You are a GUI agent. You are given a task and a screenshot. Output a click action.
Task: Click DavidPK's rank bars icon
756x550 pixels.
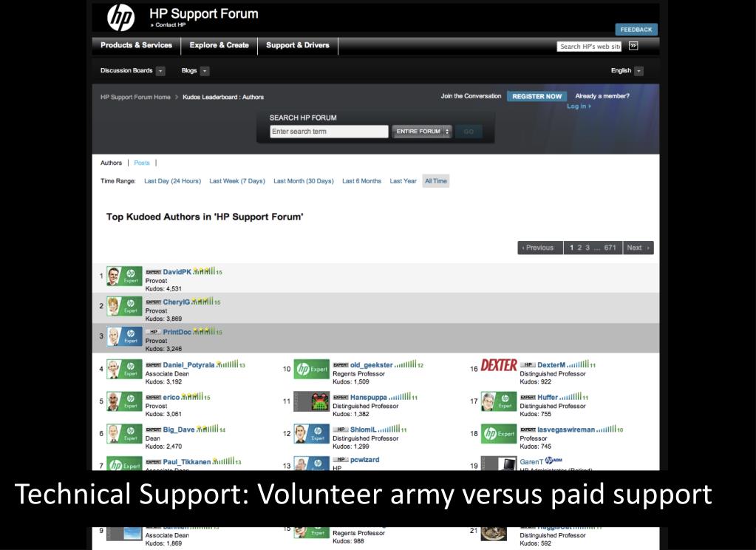coord(205,271)
